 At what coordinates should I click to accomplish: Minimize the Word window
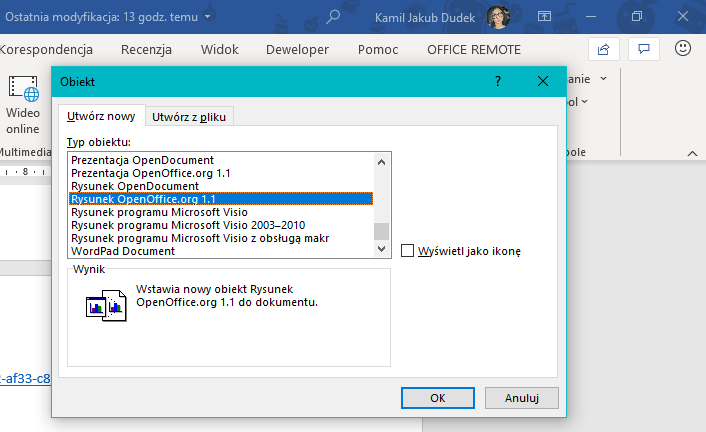pos(591,17)
